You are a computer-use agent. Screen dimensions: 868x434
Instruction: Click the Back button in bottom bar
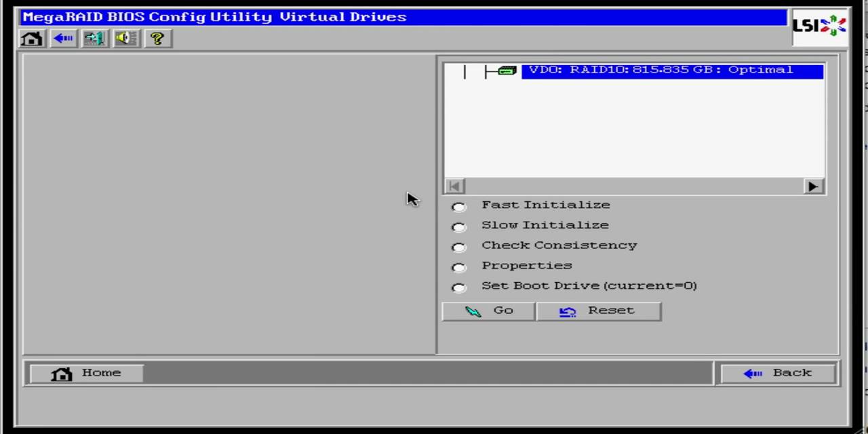[x=778, y=373]
